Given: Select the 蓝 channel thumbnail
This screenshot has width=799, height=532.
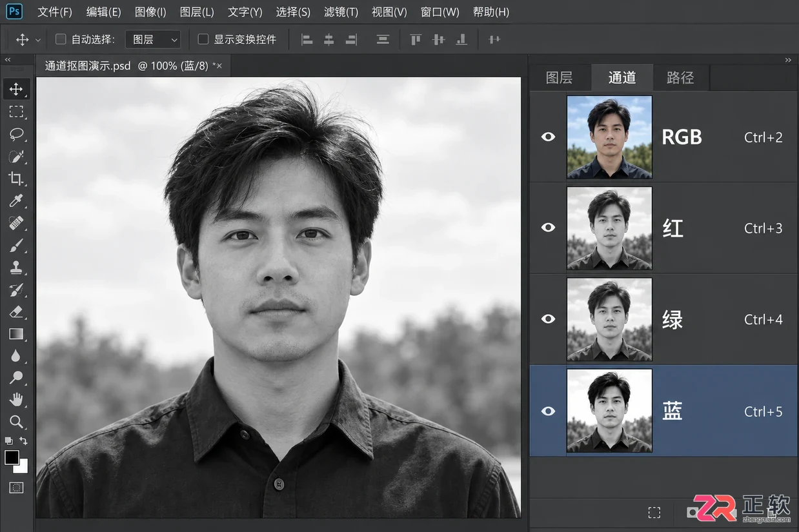Looking at the screenshot, I should coord(609,411).
